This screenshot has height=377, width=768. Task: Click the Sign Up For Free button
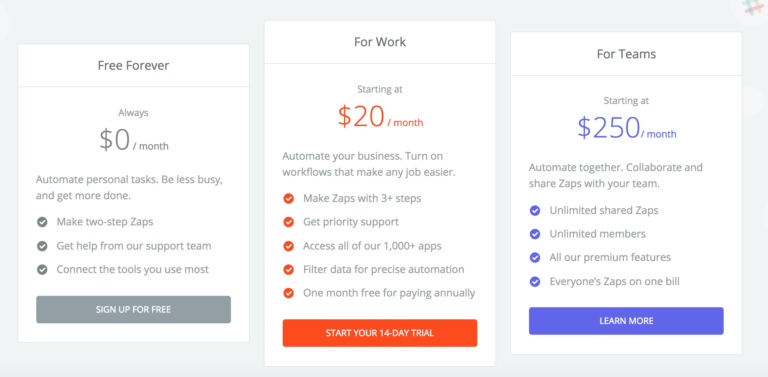click(133, 309)
